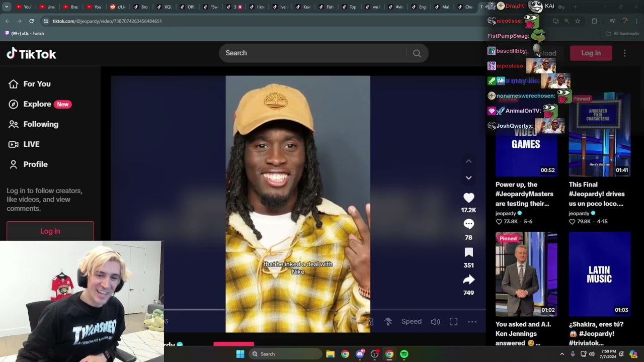
Task: Enter fullscreen with the expand icon
Action: point(453,322)
